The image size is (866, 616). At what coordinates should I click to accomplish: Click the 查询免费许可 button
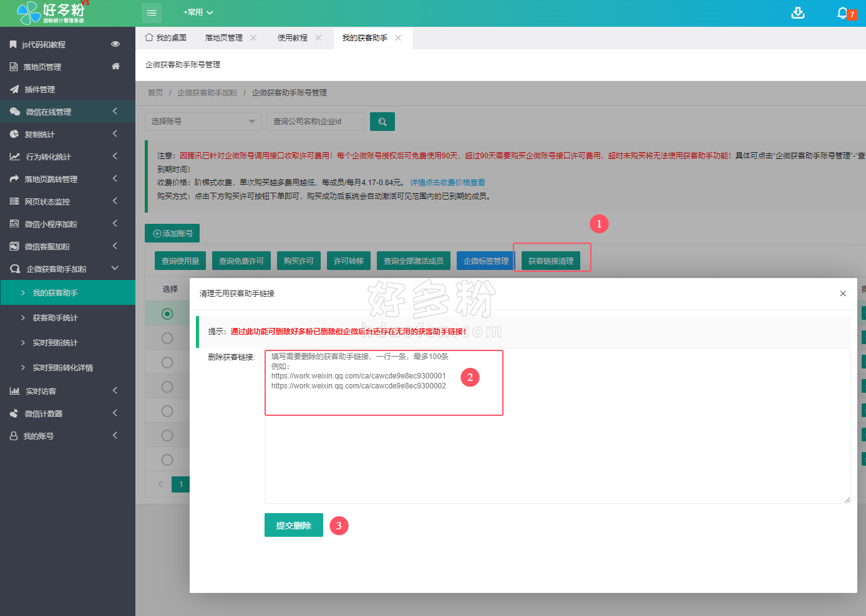pyautogui.click(x=241, y=261)
